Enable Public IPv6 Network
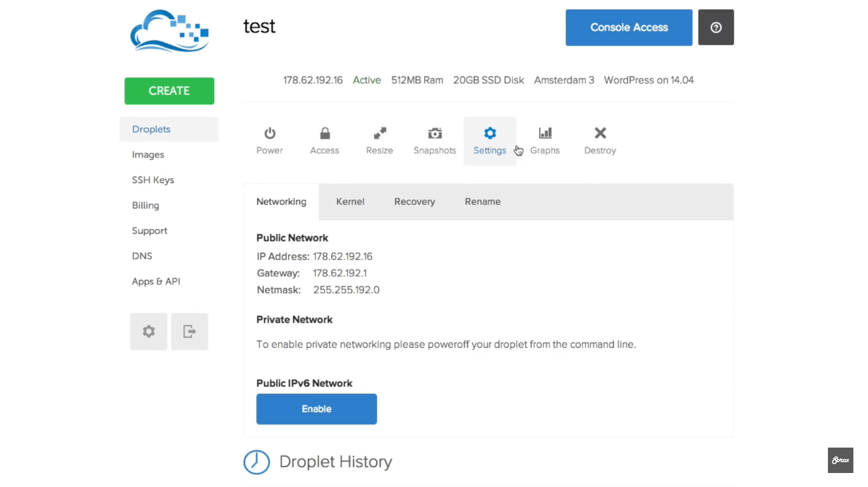This screenshot has height=487, width=868. (x=316, y=409)
